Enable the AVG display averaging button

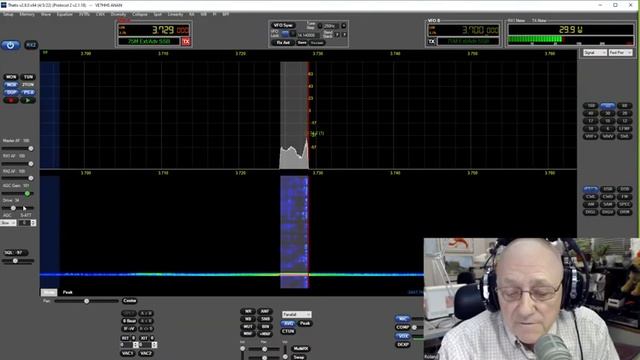pyautogui.click(x=288, y=323)
